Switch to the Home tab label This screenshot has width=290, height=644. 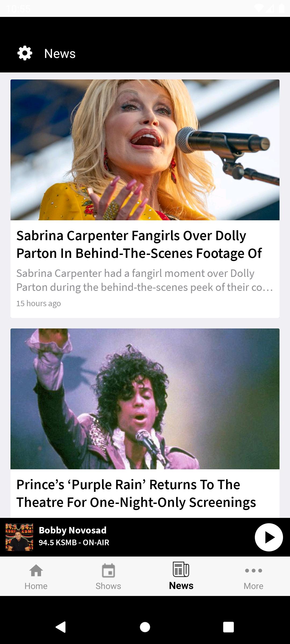pos(36,586)
